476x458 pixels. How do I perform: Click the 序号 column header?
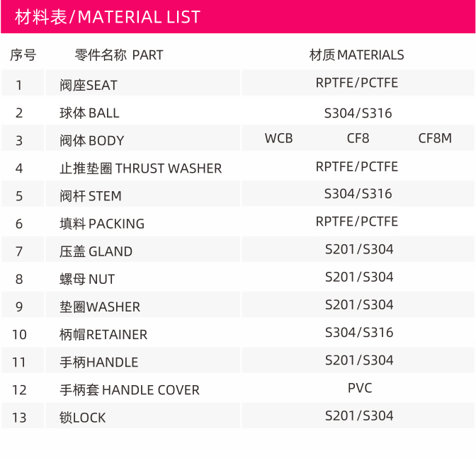pyautogui.click(x=23, y=55)
